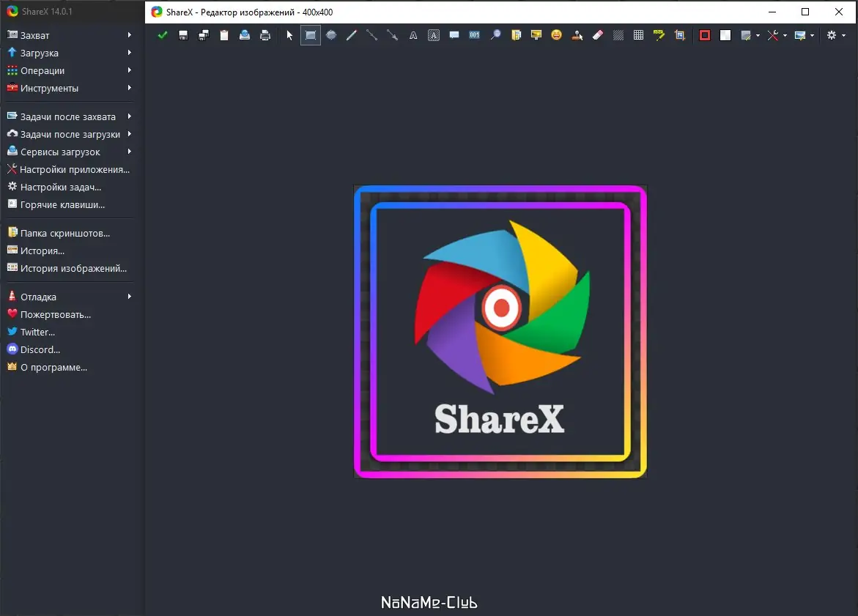Select the Crop image tool
This screenshot has height=616, width=858.
click(x=680, y=35)
